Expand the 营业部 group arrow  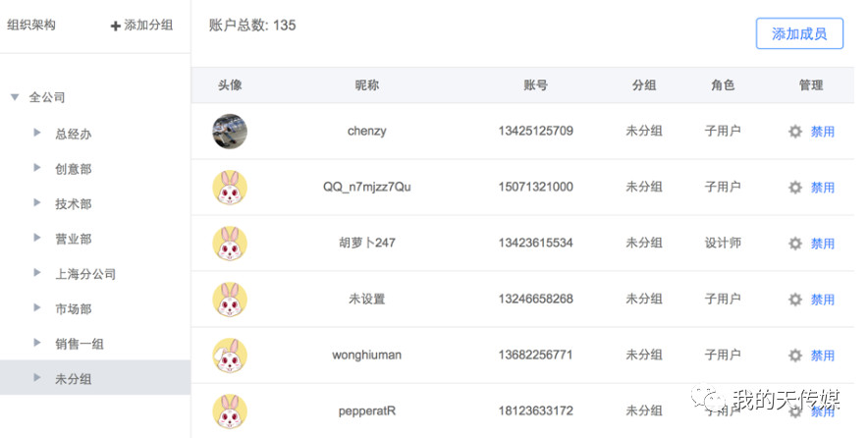pos(37,238)
